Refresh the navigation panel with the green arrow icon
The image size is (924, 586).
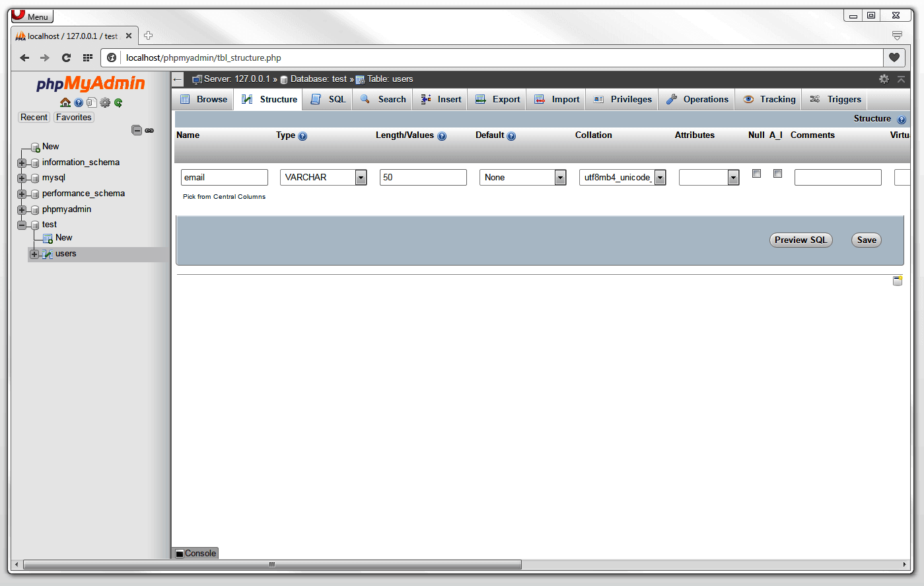pyautogui.click(x=118, y=102)
